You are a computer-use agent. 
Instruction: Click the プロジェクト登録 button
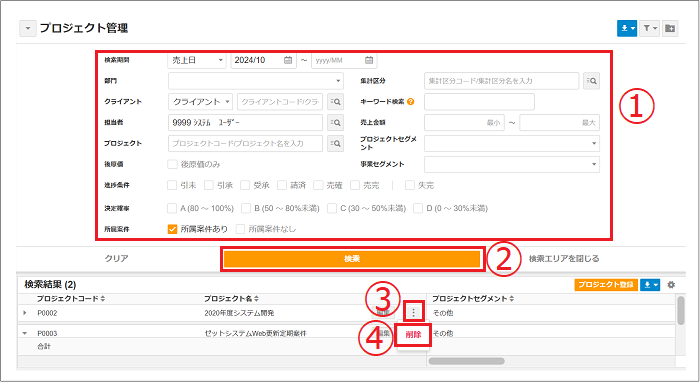pos(606,284)
